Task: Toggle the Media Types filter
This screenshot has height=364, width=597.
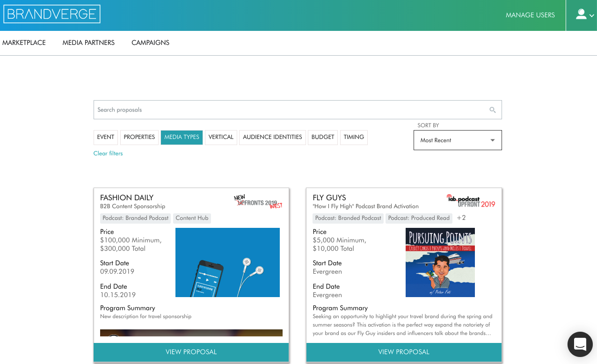Action: (182, 137)
